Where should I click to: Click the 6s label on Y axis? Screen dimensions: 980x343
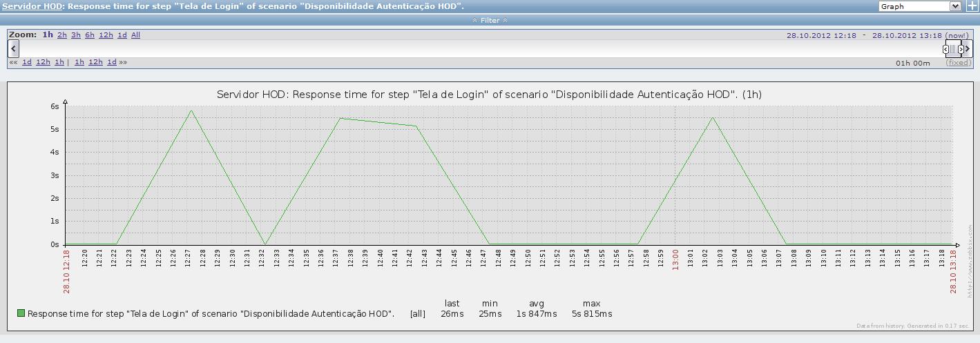(55, 106)
